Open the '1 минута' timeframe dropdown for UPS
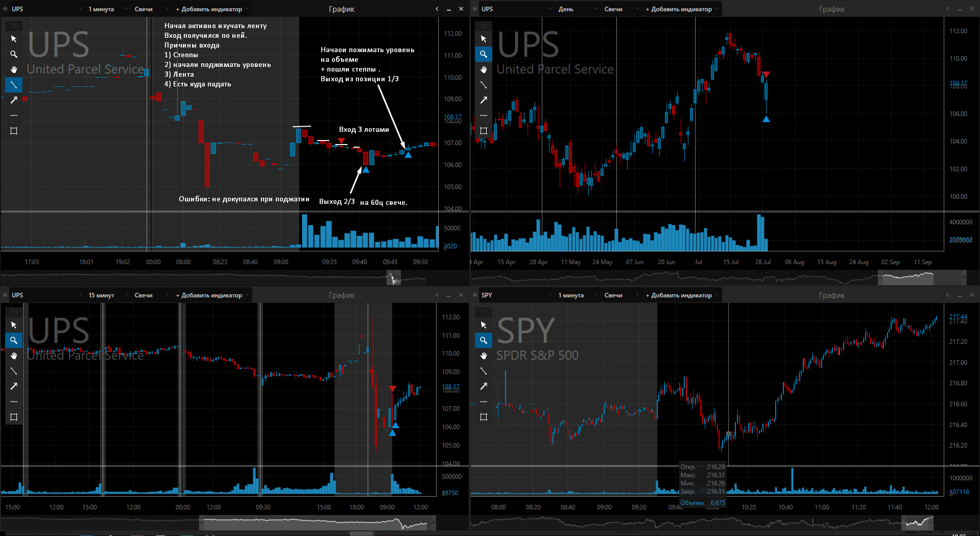This screenshot has width=980, height=536. [107, 9]
